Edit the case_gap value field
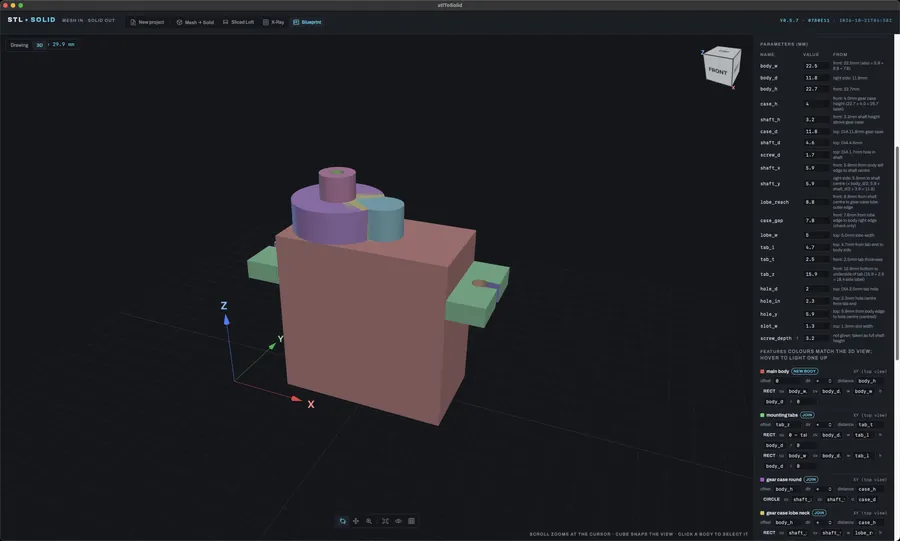This screenshot has height=541, width=900. click(815, 220)
